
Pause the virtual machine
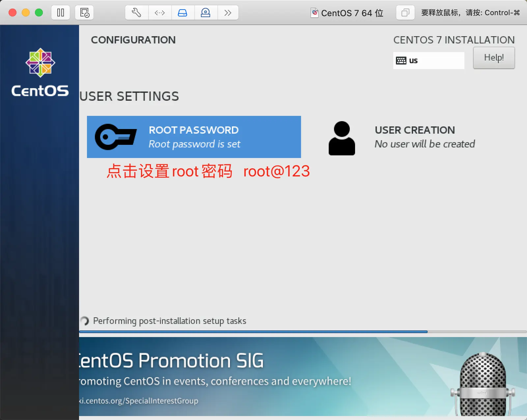point(61,13)
